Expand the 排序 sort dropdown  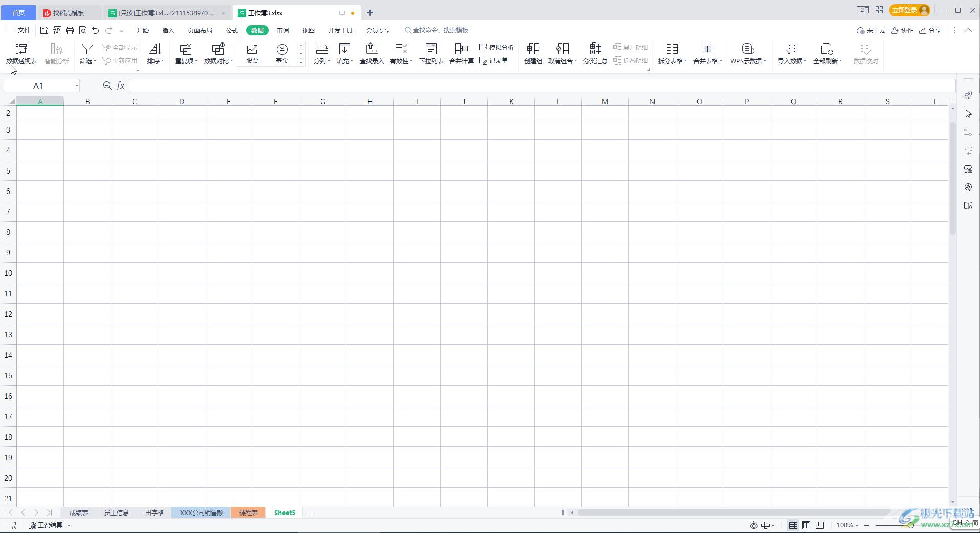tap(156, 61)
